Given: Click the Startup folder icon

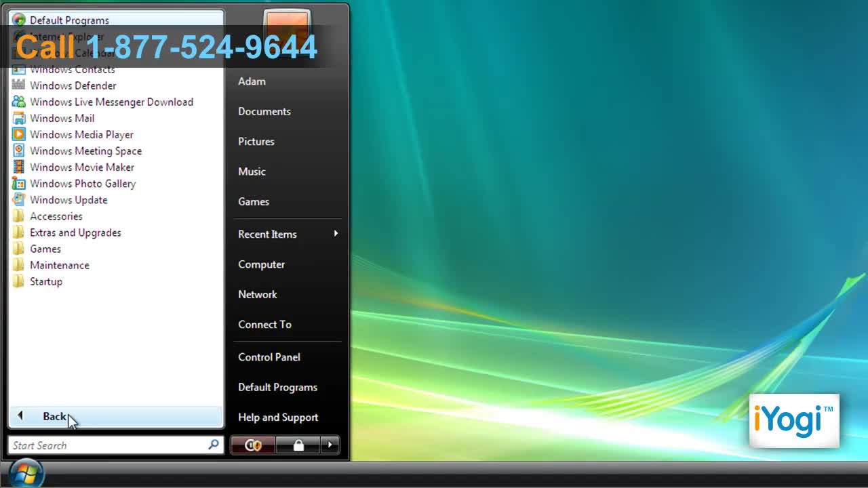Looking at the screenshot, I should (x=19, y=281).
